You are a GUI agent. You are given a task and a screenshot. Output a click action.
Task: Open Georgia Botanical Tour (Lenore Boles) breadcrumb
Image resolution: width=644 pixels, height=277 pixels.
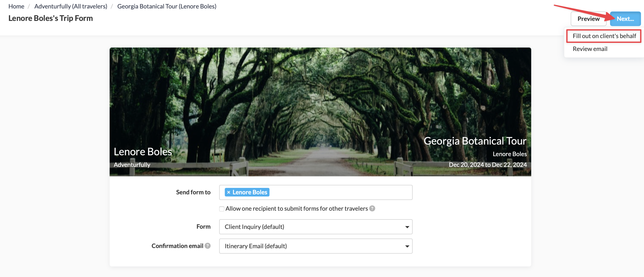167,6
